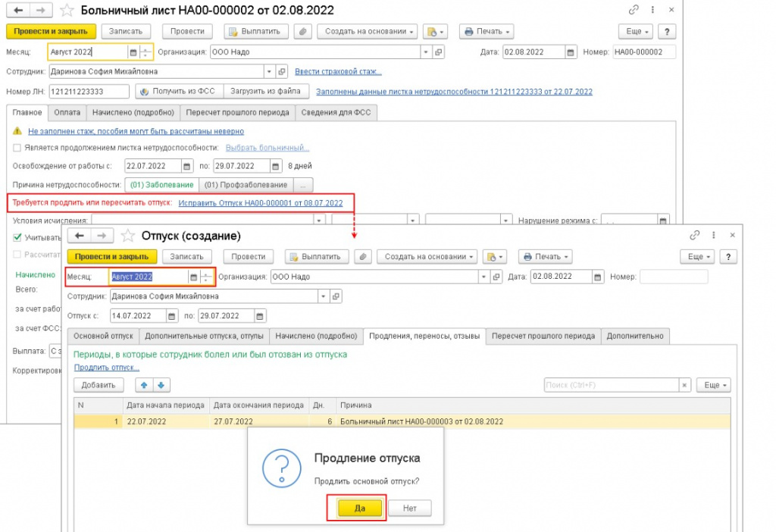
Task: Check Является продолжением листка нетрудоспособности
Action: [17, 148]
